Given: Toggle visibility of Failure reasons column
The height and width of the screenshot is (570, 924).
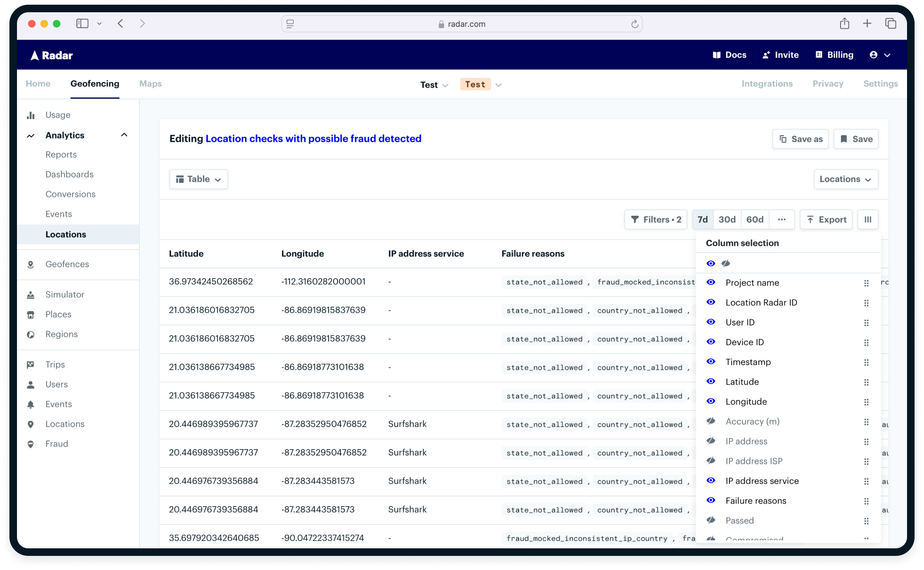Looking at the screenshot, I should coord(711,500).
